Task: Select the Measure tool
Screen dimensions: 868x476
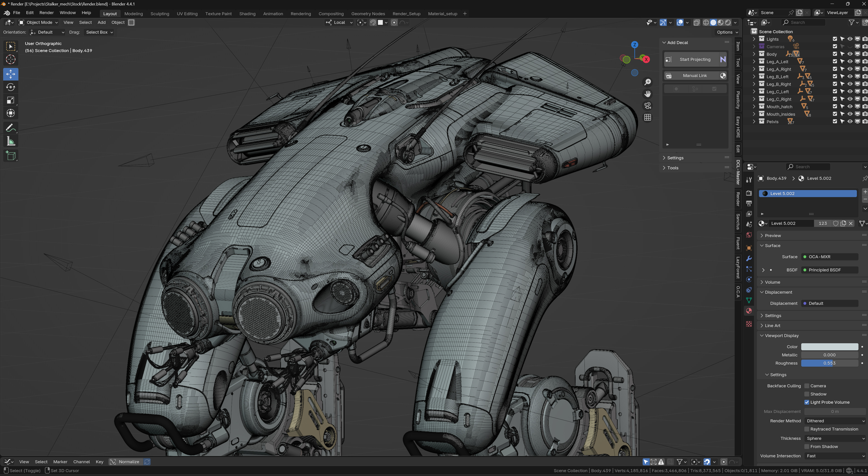Action: [10, 141]
